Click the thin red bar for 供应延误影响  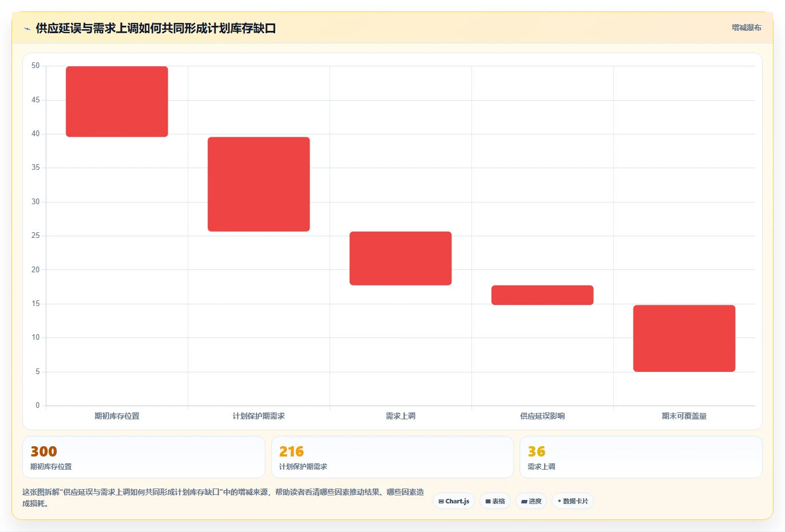[542, 295]
